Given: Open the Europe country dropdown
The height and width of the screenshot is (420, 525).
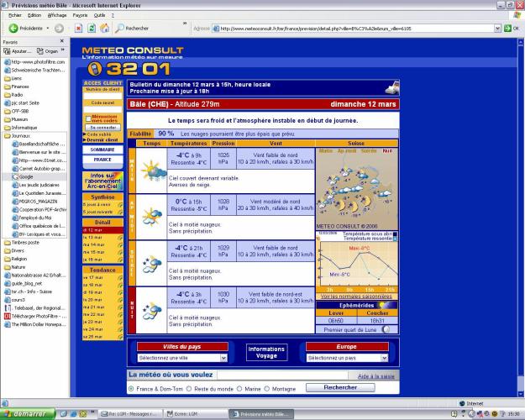Looking at the screenshot, I should tap(385, 358).
